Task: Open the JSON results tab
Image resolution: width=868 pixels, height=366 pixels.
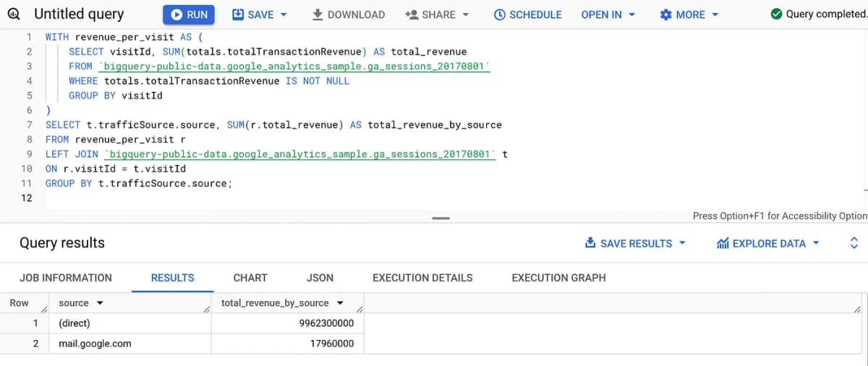Action: point(320,278)
